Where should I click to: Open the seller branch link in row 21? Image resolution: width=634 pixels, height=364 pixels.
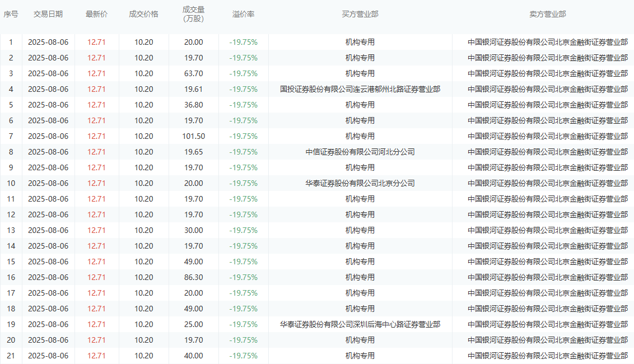tap(547, 356)
